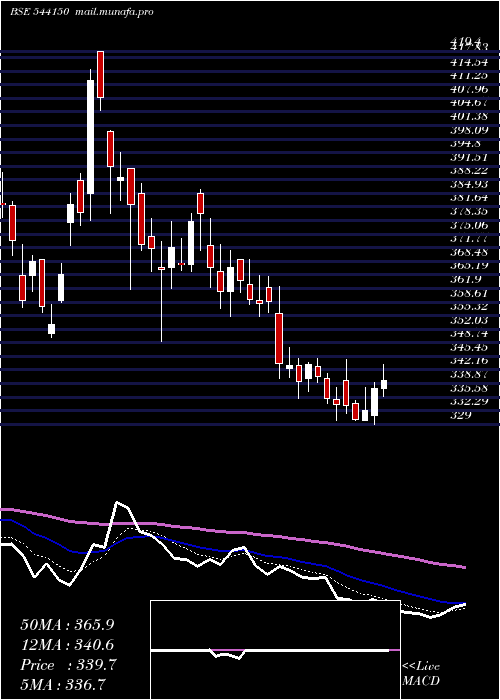The width and height of the screenshot is (500, 700).
Task: Click the pink 50MA line
Action: point(232,531)
